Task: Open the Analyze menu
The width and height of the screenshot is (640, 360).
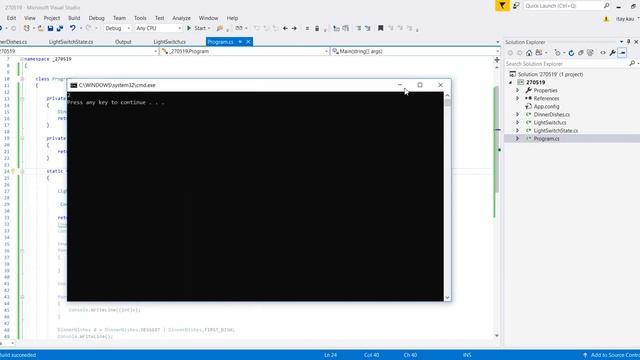Action: coord(181,18)
